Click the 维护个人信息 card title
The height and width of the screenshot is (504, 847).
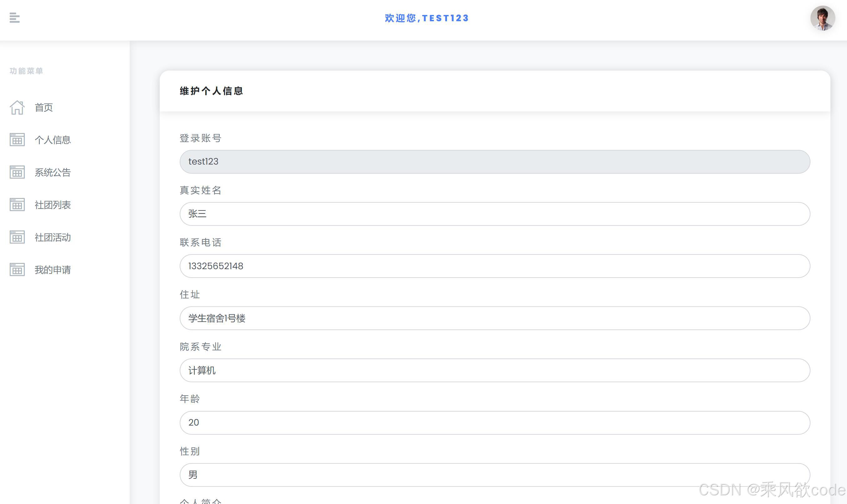coord(211,91)
